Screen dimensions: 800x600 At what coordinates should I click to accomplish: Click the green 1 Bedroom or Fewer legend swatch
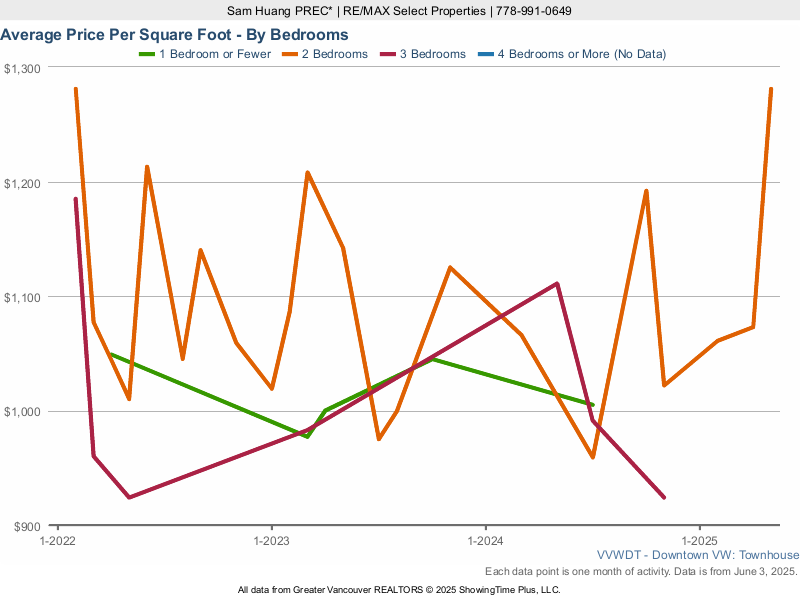[146, 54]
